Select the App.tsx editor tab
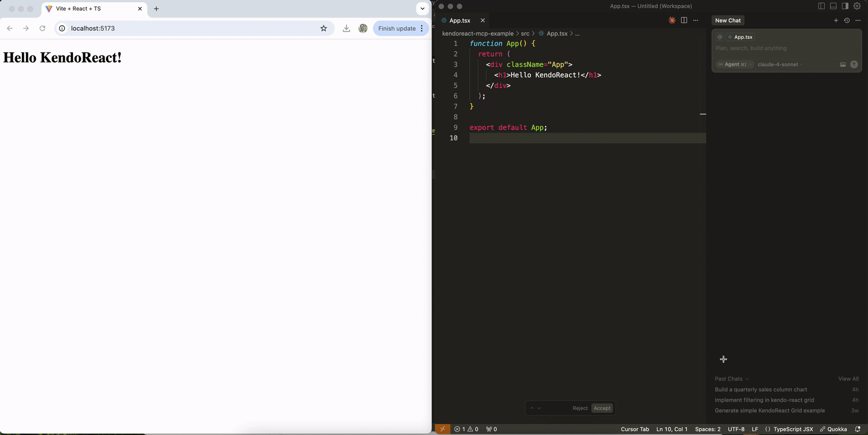The width and height of the screenshot is (868, 435). pyautogui.click(x=459, y=20)
